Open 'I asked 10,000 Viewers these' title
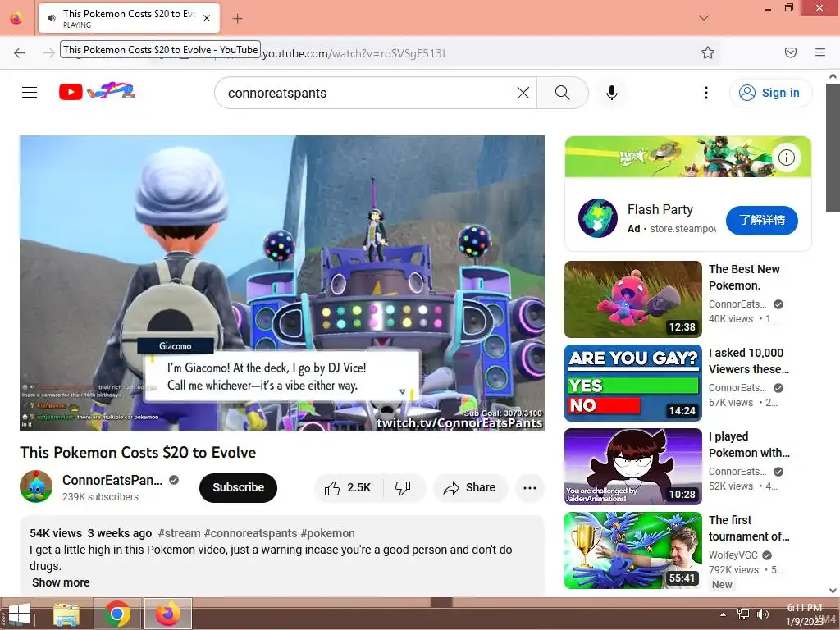Viewport: 840px width, 630px height. tap(749, 361)
